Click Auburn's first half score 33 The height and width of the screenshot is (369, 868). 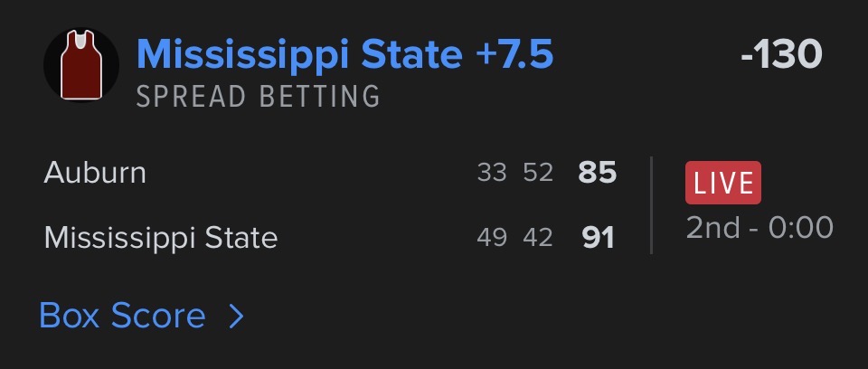click(492, 173)
